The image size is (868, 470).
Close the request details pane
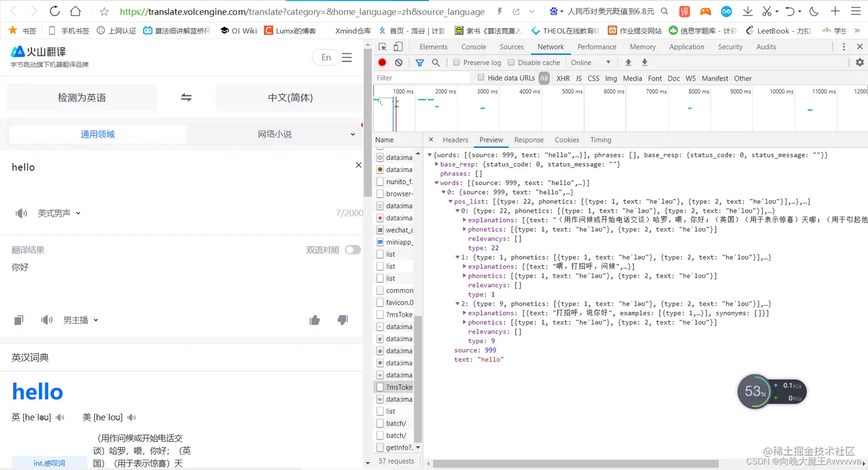[x=431, y=140]
